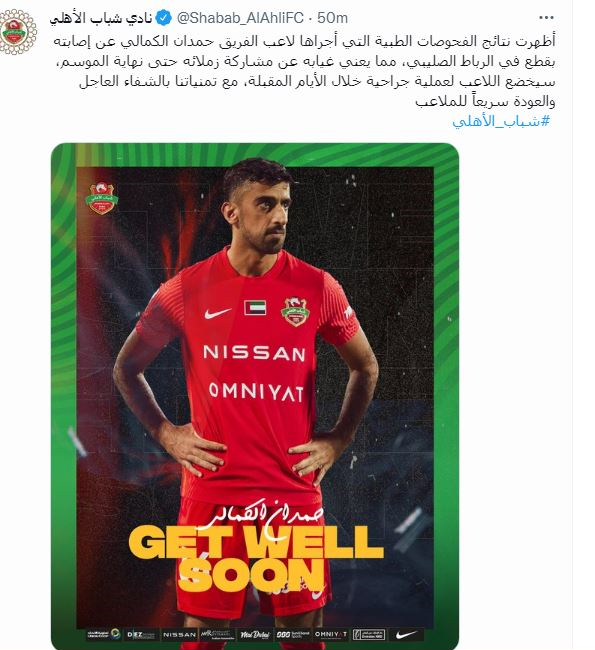595x650 pixels.
Task: Click the player's Arabic signature on poster
Action: click(x=265, y=516)
